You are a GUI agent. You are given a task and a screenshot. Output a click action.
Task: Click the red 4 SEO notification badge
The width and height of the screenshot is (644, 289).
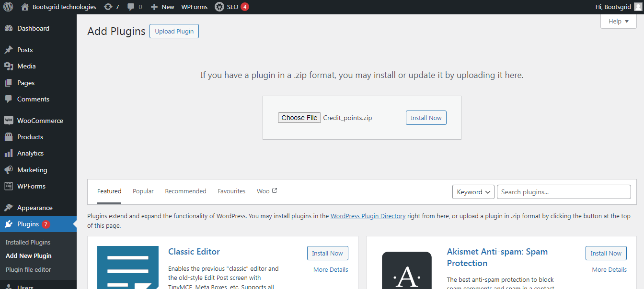click(x=245, y=7)
